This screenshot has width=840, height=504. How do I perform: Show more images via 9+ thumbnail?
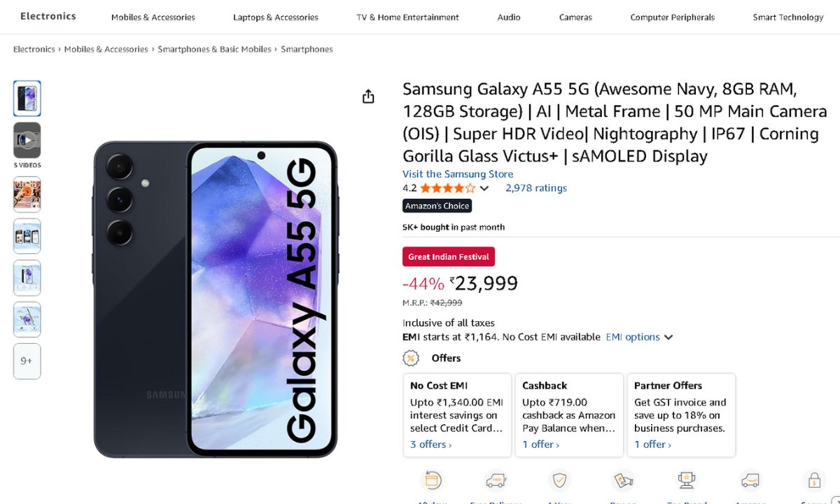(x=27, y=361)
